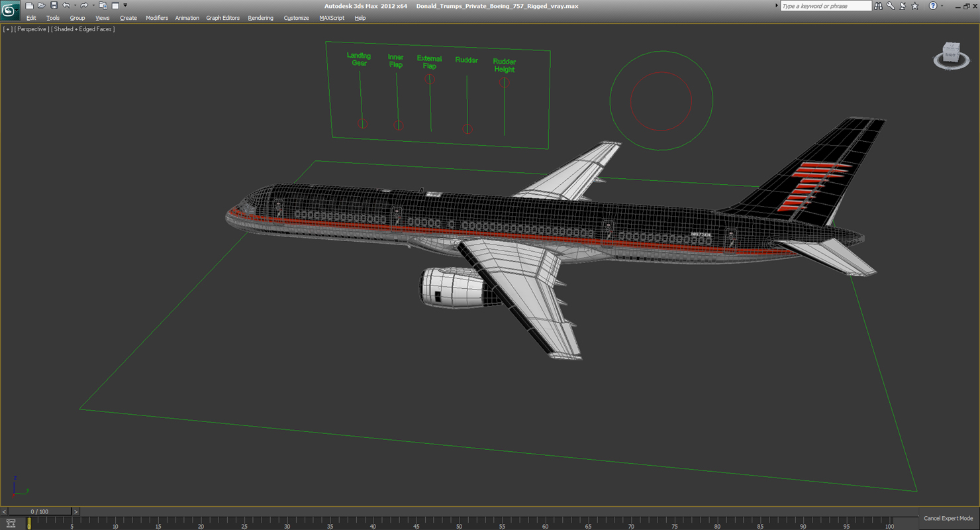Open the Perspective viewport label menu
This screenshot has height=530, width=980.
[x=32, y=29]
